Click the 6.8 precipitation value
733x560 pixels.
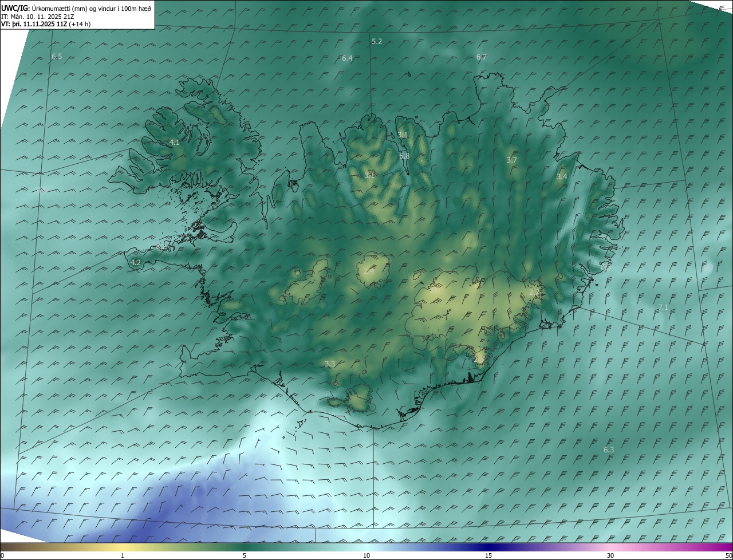[404, 156]
